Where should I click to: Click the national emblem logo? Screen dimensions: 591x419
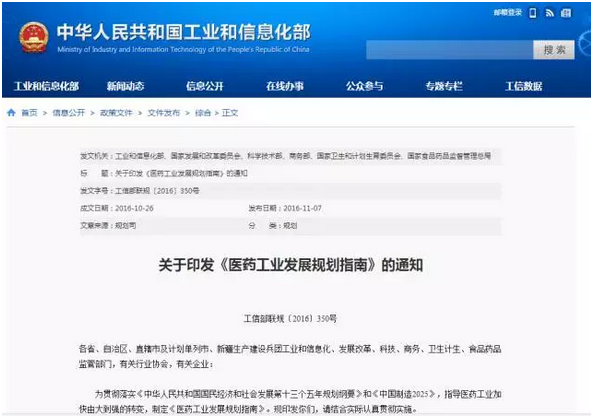[x=34, y=37]
